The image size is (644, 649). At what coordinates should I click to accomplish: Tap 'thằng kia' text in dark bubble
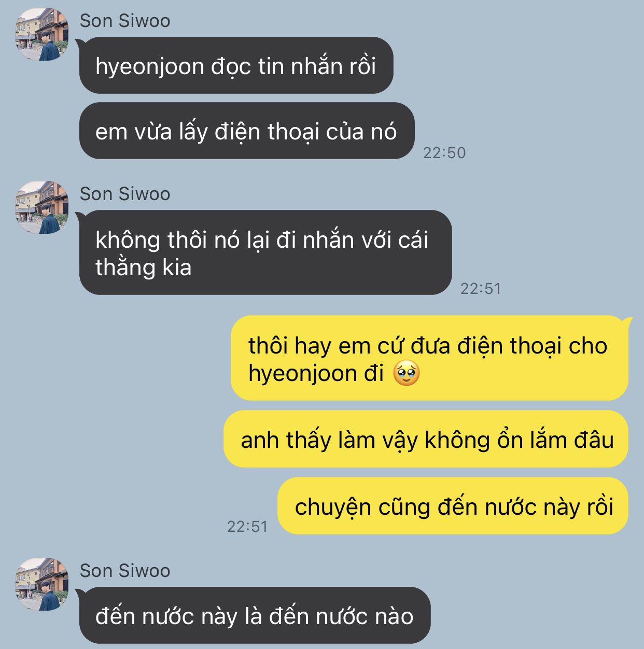[144, 267]
